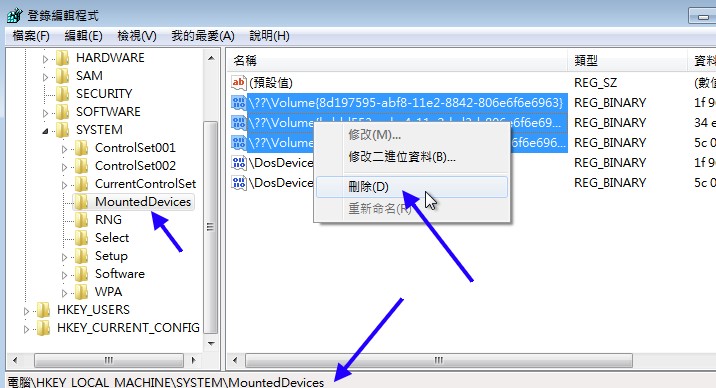Click the 類型 column header

coord(627,61)
